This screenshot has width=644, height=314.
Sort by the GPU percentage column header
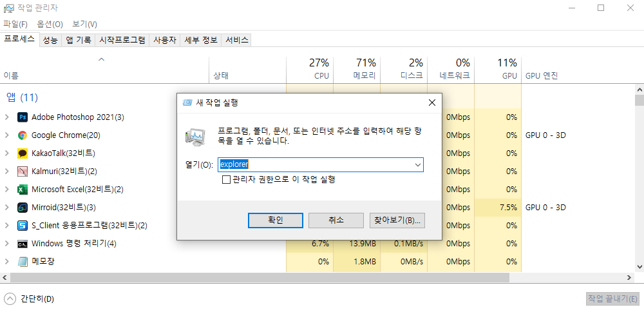[498, 69]
